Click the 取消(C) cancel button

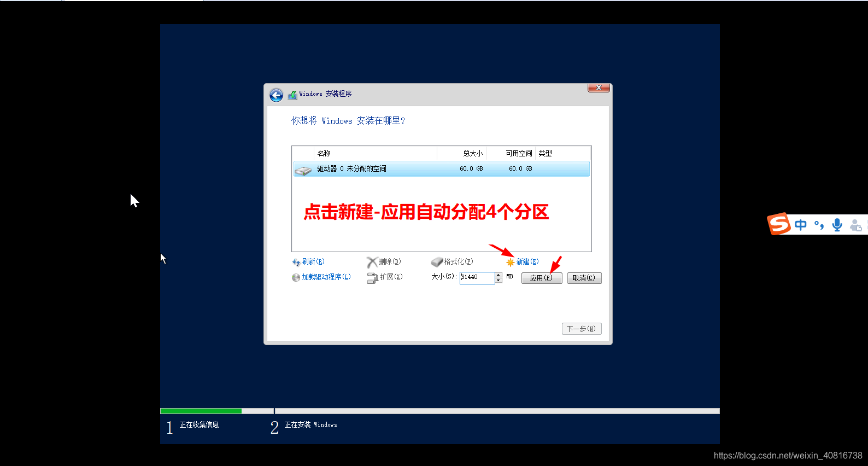pos(584,278)
